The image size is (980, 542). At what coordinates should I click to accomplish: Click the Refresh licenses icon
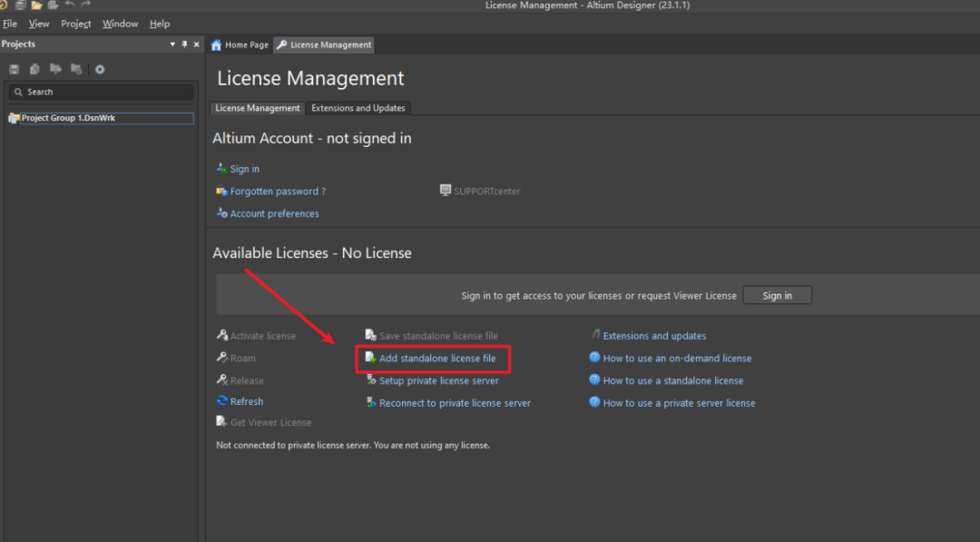pos(222,401)
